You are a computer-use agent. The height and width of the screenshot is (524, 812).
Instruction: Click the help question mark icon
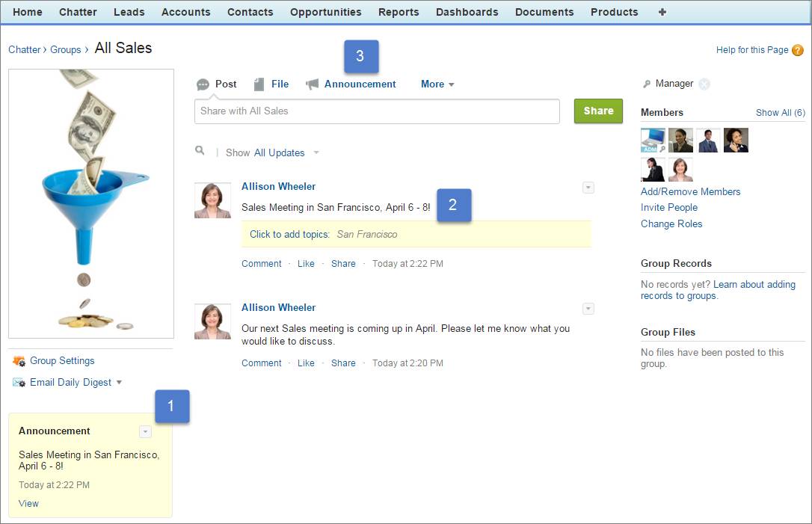(x=798, y=50)
